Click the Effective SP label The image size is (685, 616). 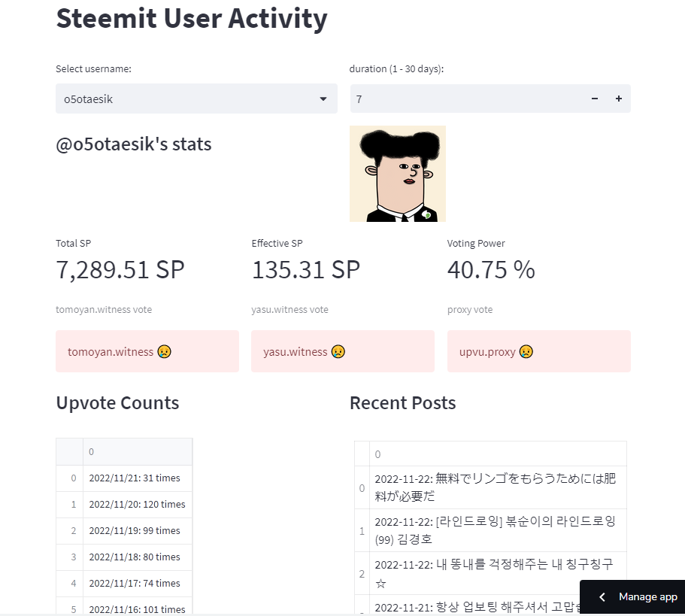(277, 244)
